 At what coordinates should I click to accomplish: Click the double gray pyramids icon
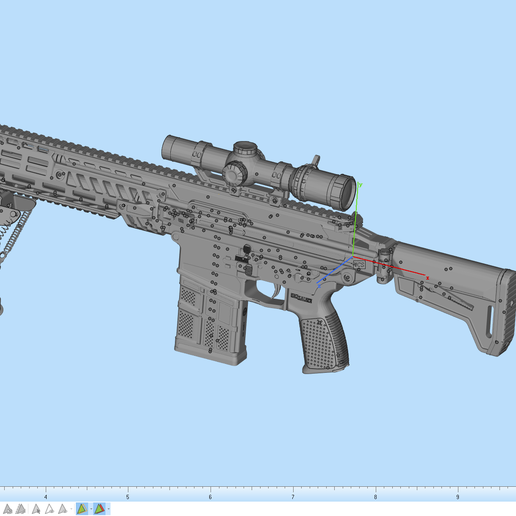point(20,509)
